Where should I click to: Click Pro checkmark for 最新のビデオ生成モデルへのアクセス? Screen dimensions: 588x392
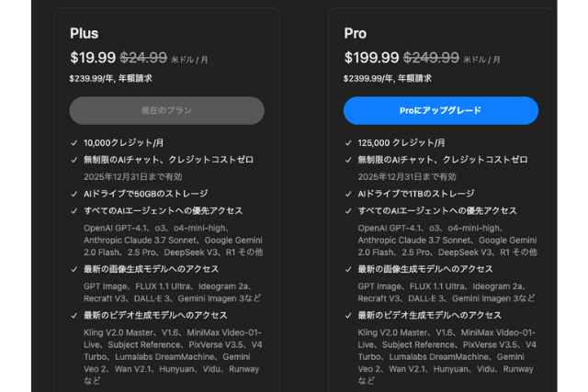coord(348,316)
